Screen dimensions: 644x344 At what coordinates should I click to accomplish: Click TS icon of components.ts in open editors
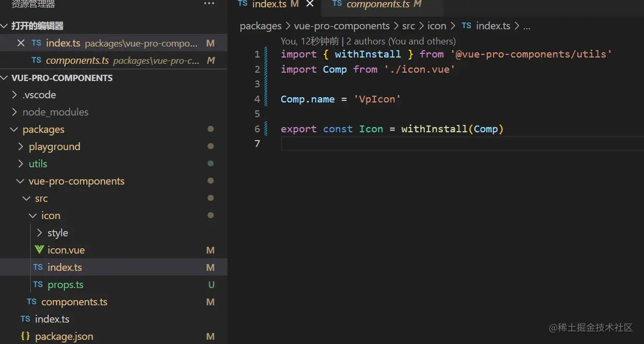(37, 60)
